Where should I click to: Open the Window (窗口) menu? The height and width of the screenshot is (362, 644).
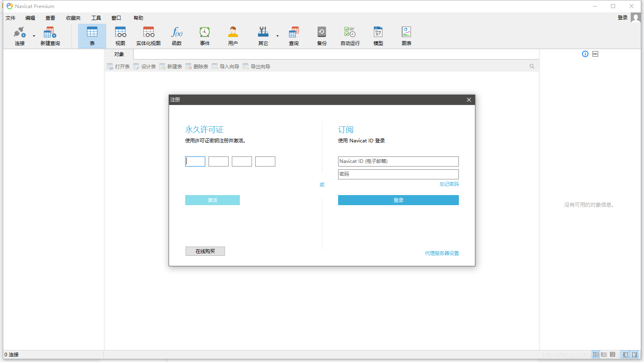(116, 18)
